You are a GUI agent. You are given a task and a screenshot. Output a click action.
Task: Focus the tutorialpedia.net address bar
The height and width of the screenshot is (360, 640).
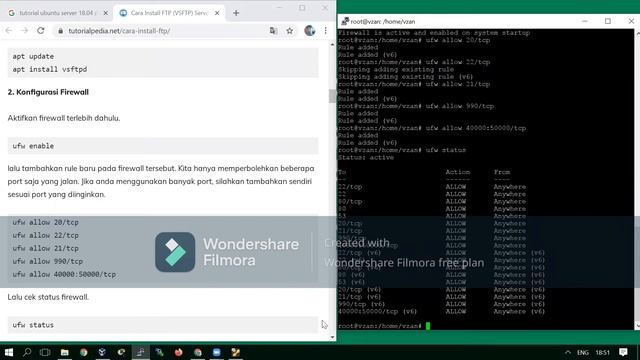tap(163, 31)
